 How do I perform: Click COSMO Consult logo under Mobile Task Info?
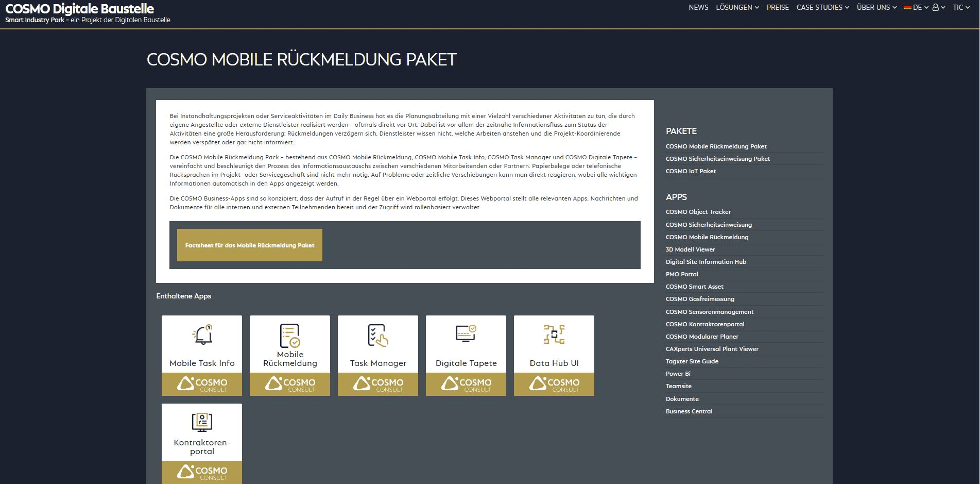coord(202,384)
